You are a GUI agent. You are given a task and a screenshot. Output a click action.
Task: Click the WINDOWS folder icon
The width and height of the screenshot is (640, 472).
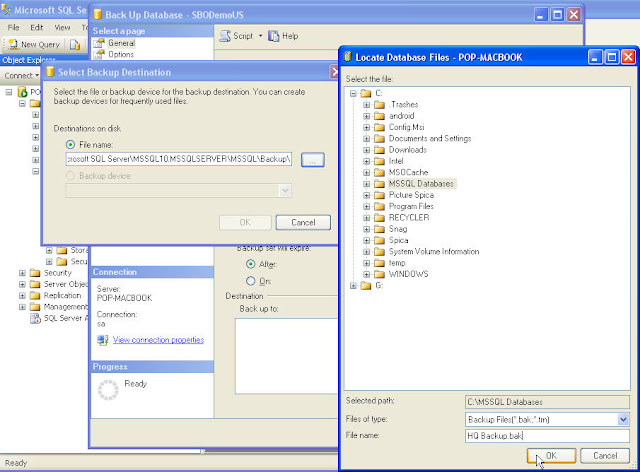point(380,274)
